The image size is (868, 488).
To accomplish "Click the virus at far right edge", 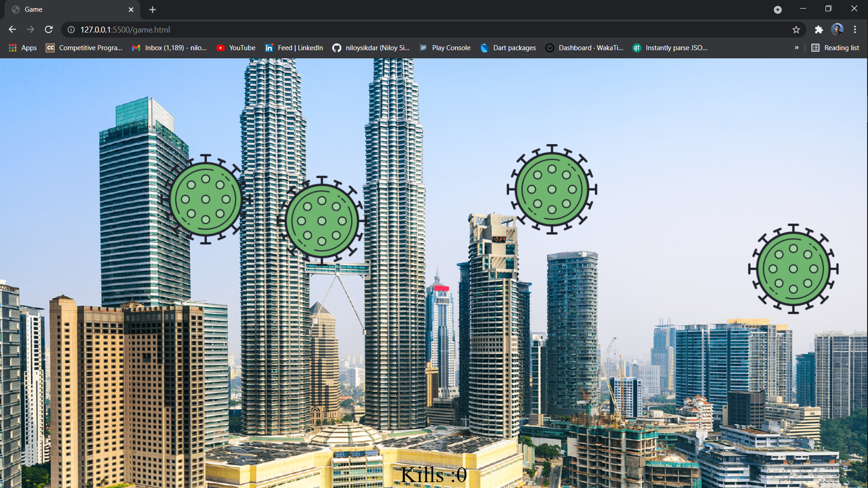I will point(793,269).
